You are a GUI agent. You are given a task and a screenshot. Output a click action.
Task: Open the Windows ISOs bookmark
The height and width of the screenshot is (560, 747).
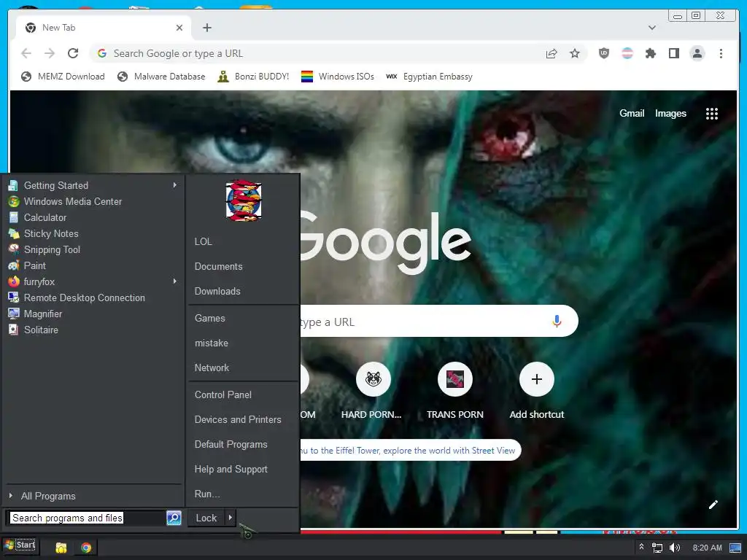(338, 77)
